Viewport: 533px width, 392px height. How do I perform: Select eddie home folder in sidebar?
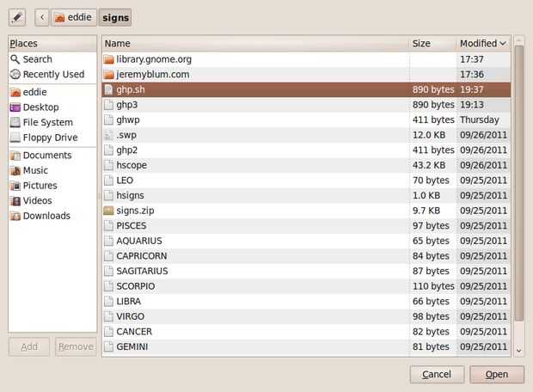click(x=52, y=92)
